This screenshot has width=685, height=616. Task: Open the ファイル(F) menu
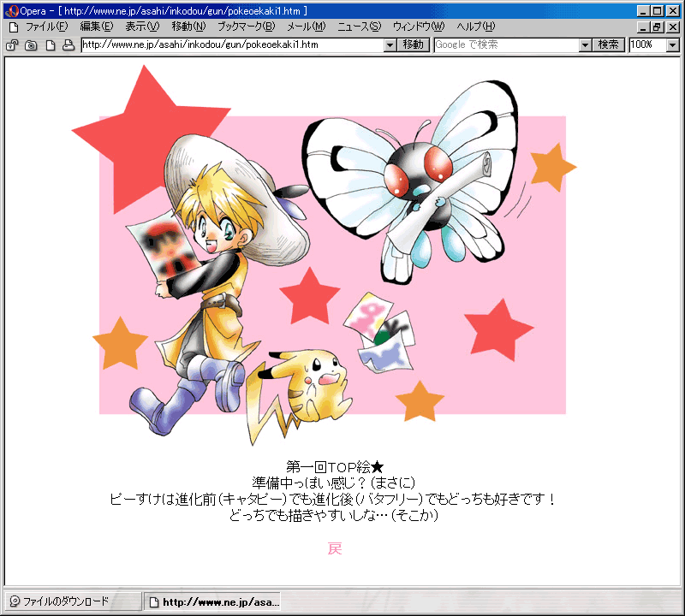[x=47, y=27]
